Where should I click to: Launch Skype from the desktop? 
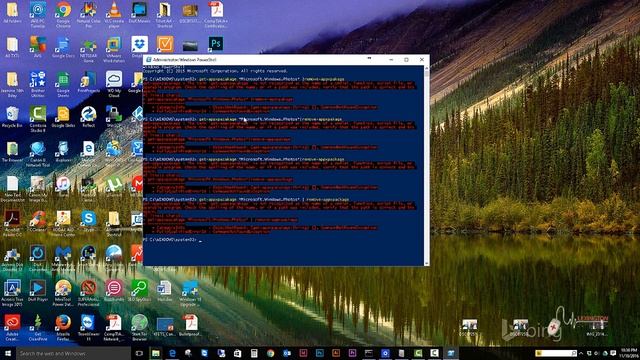88,222
